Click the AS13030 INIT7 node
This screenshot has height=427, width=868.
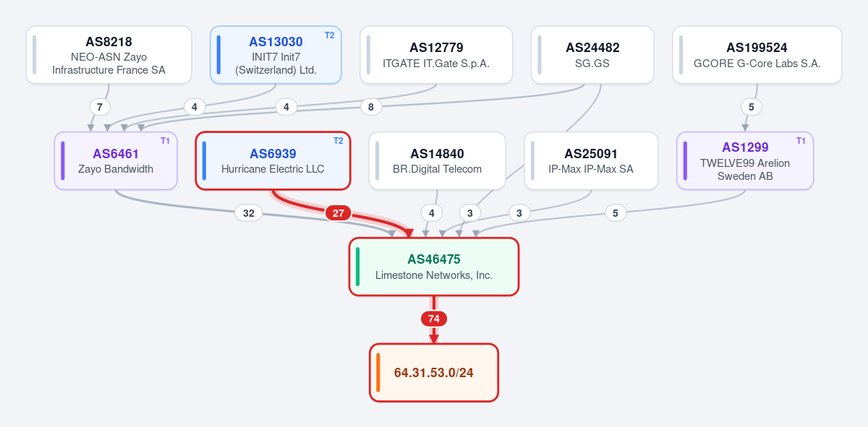click(x=276, y=55)
